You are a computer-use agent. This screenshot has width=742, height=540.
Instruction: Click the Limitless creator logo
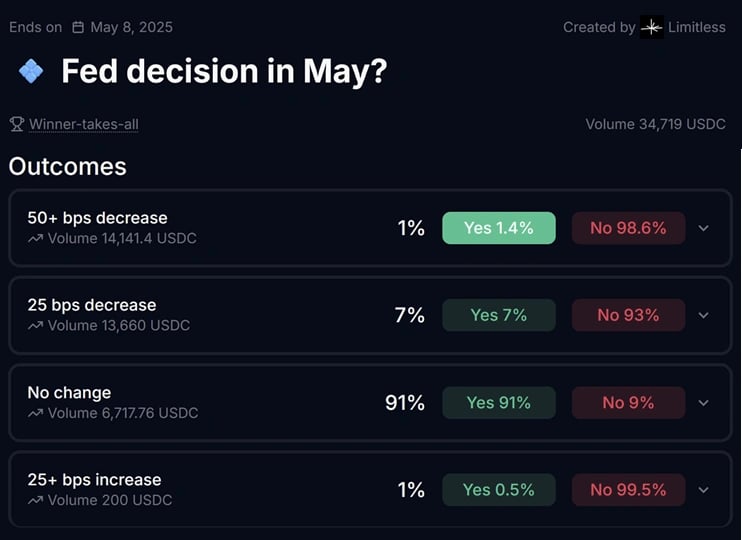pos(652,27)
